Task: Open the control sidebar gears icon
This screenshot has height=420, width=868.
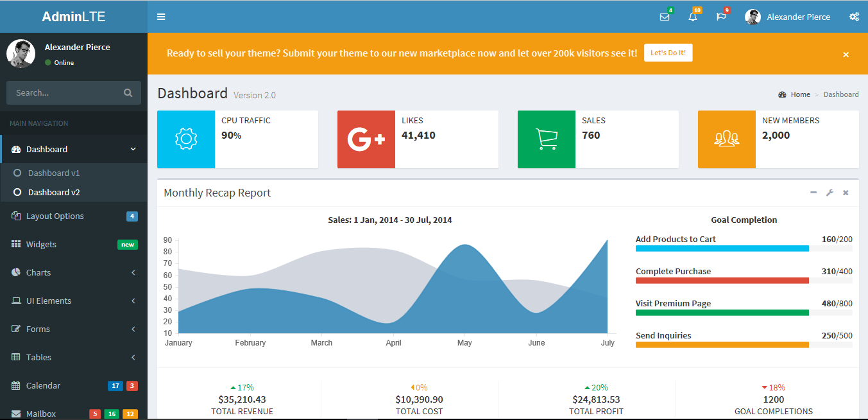Action: [854, 17]
